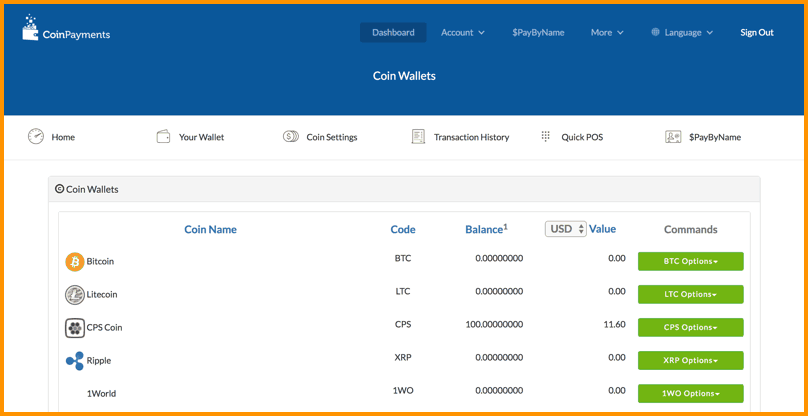
Task: Click the LTC code cell
Action: [402, 291]
